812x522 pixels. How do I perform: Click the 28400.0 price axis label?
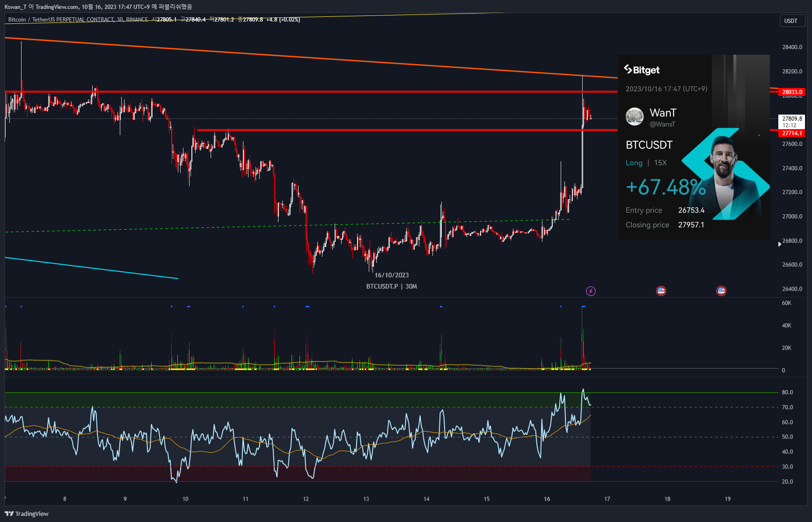point(792,47)
